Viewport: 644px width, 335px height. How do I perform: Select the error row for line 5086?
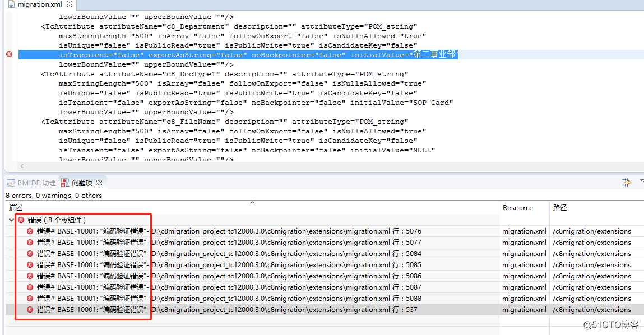pos(325,276)
